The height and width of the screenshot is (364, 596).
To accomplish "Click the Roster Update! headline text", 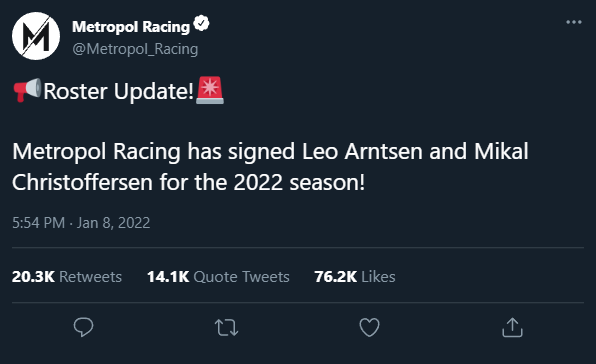I will coord(119,91).
